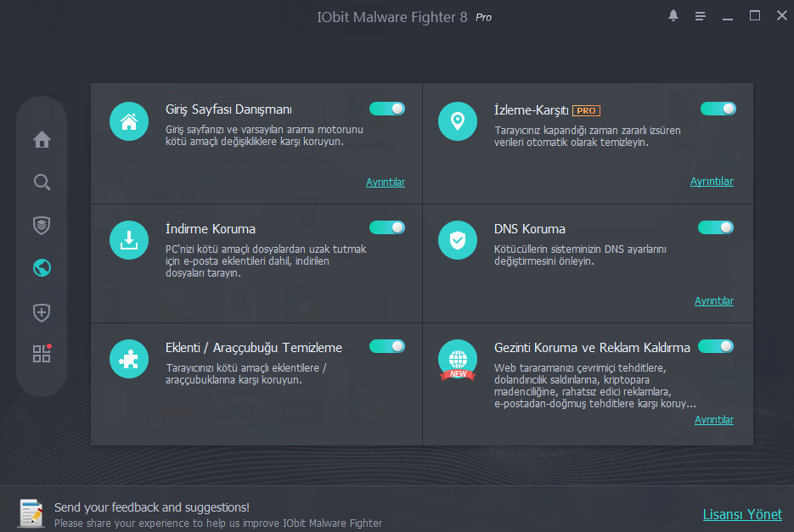Viewport: 794px width, 532px height.
Task: Disable the İzleme-Karşıtı switch
Action: click(718, 109)
